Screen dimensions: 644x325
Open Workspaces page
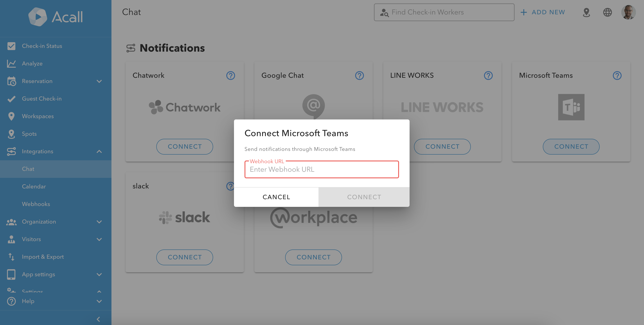coord(56,116)
